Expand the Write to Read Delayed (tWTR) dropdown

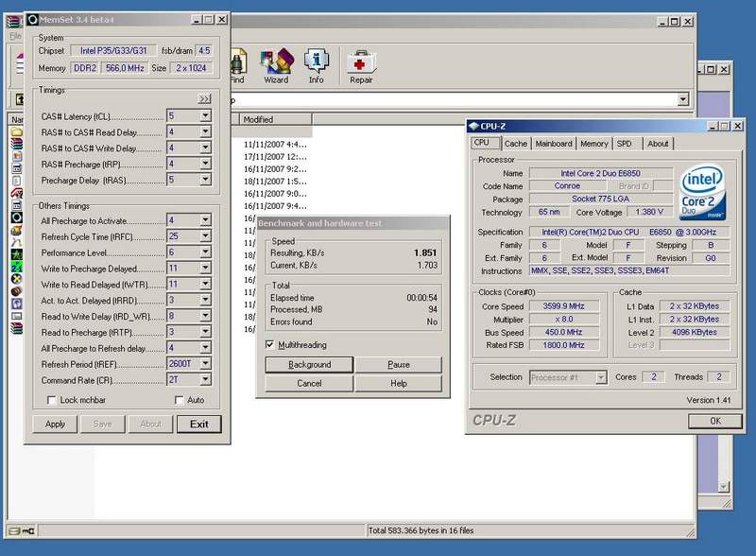tap(205, 284)
